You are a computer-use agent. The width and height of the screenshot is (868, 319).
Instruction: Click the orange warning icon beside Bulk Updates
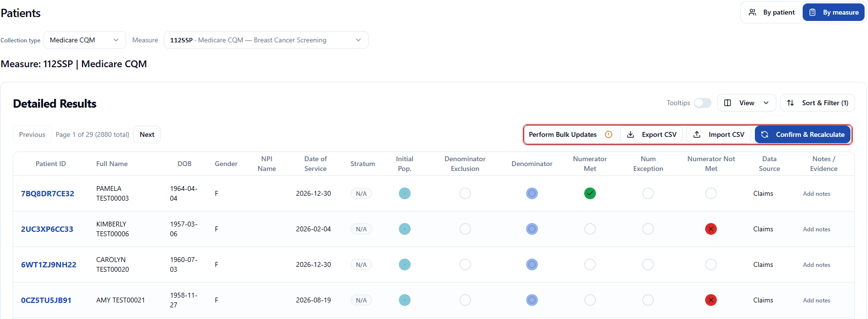(609, 134)
